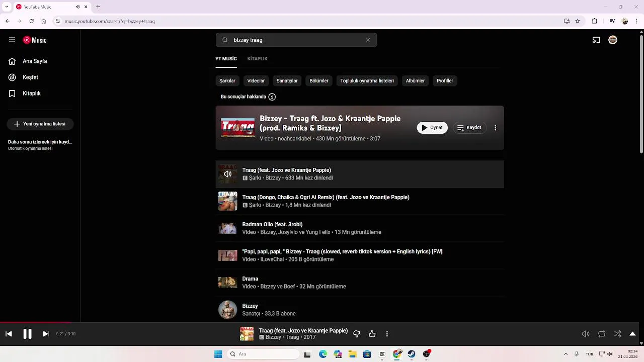Open the Traag top result thumbnail

click(237, 128)
